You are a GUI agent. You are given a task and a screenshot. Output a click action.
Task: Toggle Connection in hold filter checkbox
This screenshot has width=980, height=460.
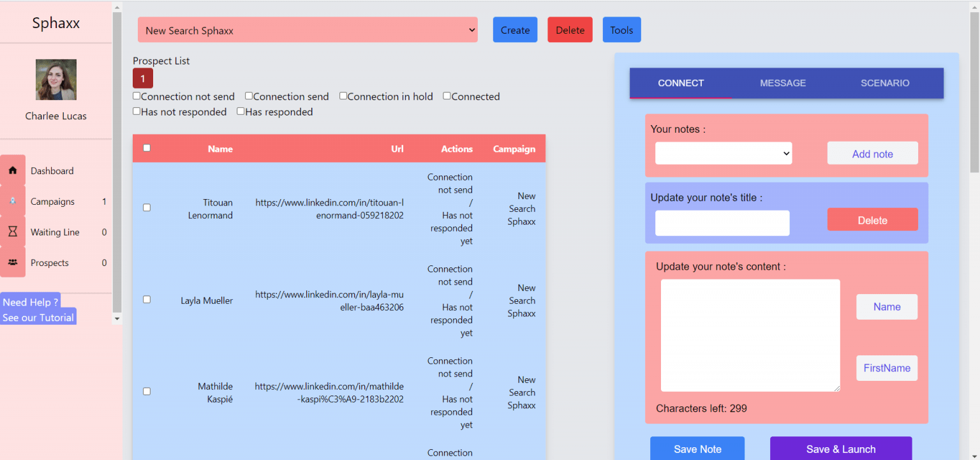(x=343, y=96)
